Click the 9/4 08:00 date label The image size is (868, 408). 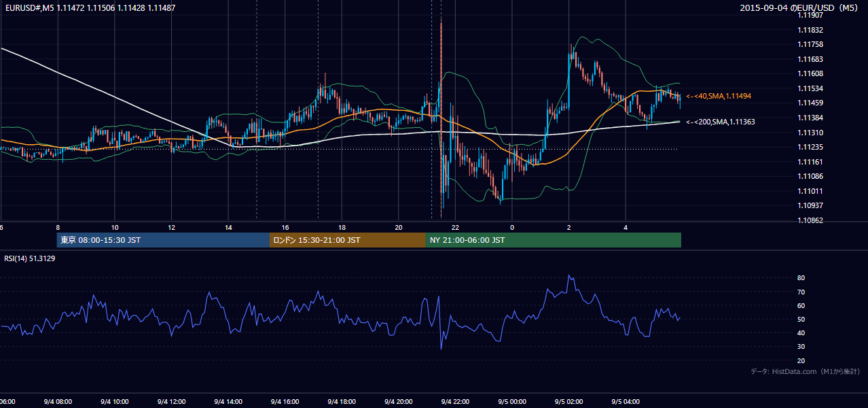click(58, 402)
